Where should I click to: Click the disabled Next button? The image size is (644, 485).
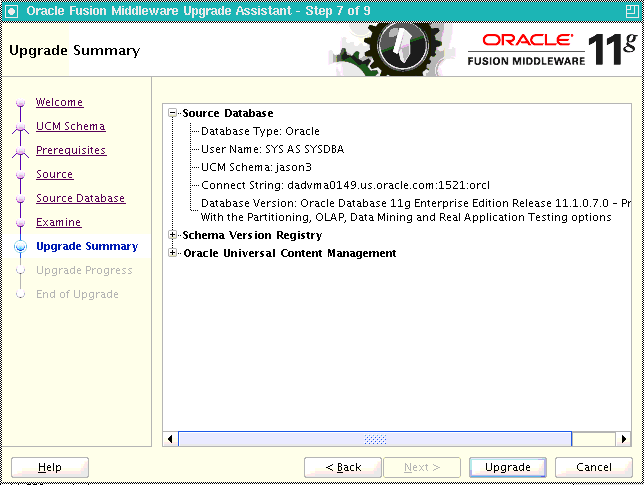(422, 467)
